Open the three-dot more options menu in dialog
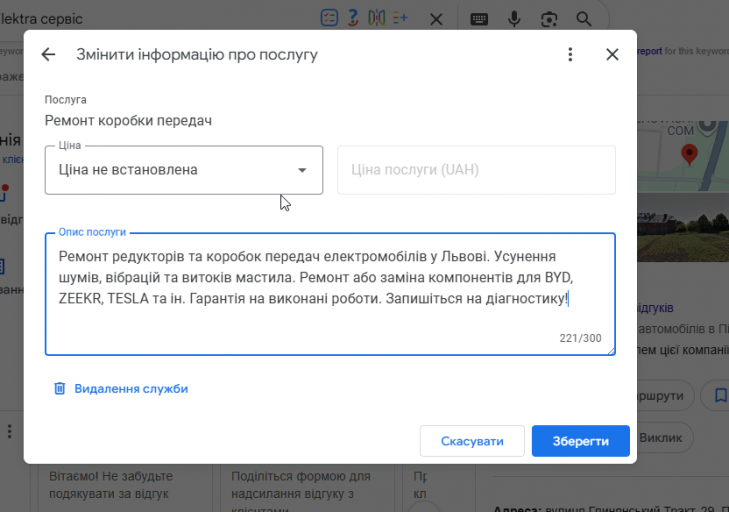Screen dimensions: 729x512 570,54
